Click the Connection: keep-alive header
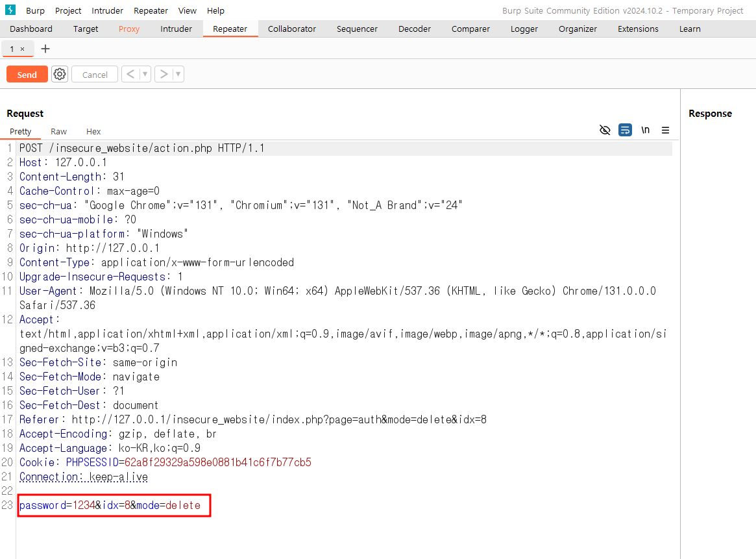The image size is (756, 559). point(84,477)
